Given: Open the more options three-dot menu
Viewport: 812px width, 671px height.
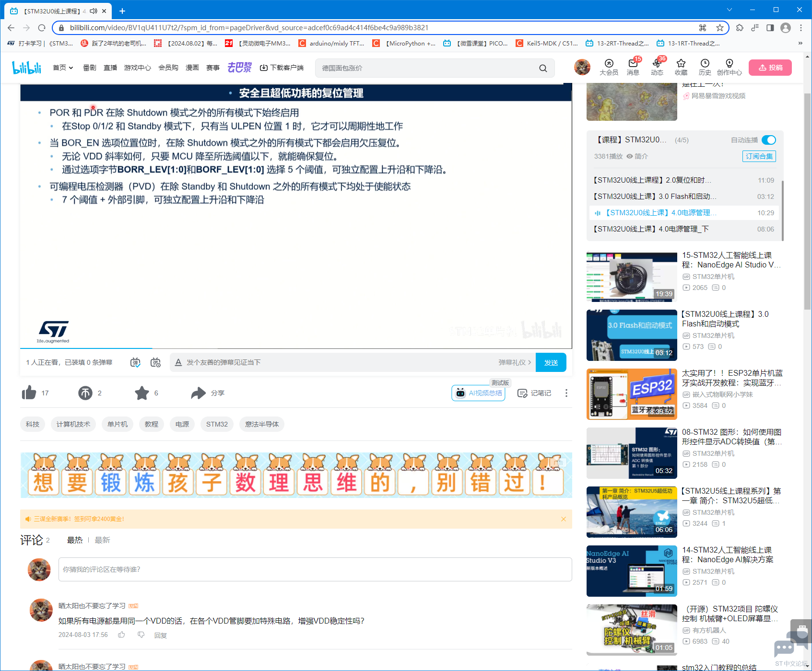Looking at the screenshot, I should [566, 393].
